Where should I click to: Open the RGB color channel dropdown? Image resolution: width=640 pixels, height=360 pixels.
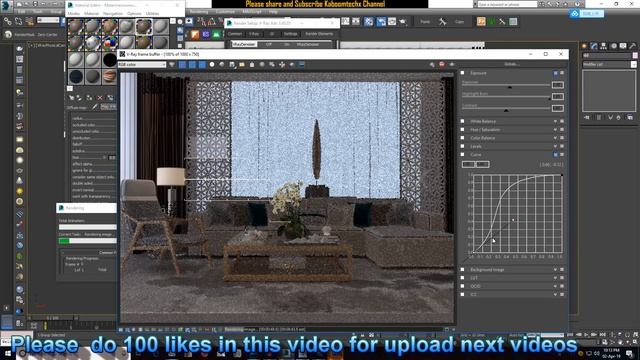tap(142, 64)
